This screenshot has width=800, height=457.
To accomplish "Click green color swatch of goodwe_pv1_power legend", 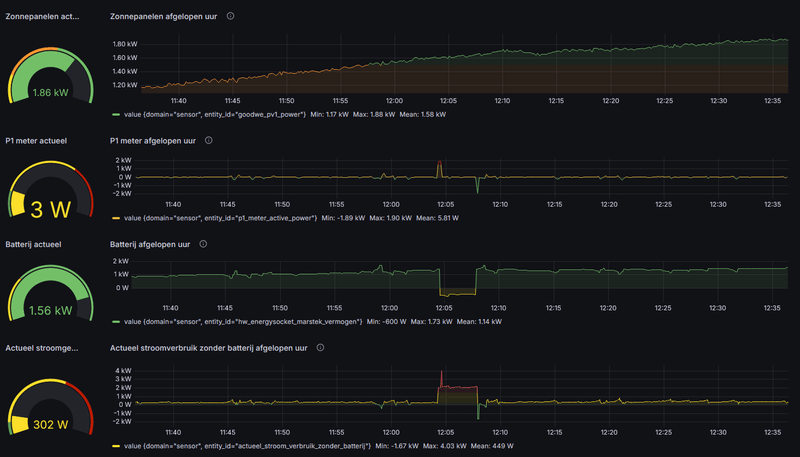I will [x=116, y=114].
